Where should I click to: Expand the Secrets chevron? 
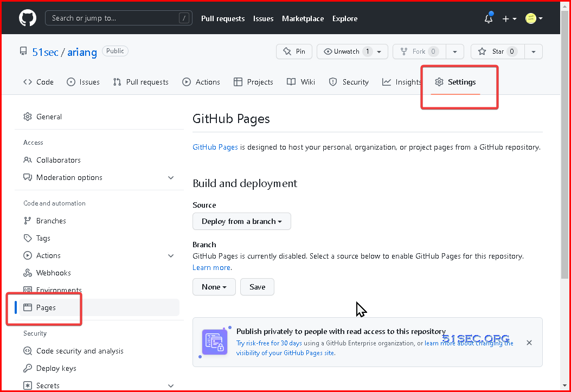point(171,385)
